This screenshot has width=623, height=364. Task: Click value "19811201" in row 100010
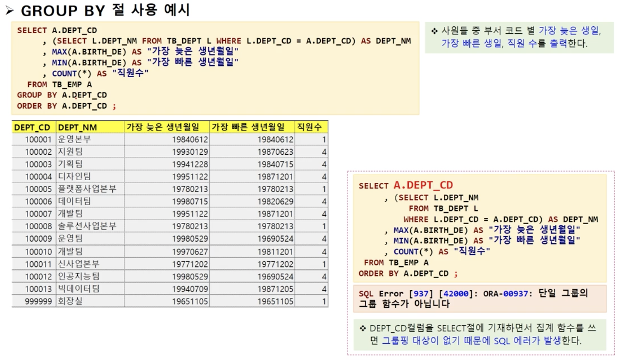click(275, 251)
